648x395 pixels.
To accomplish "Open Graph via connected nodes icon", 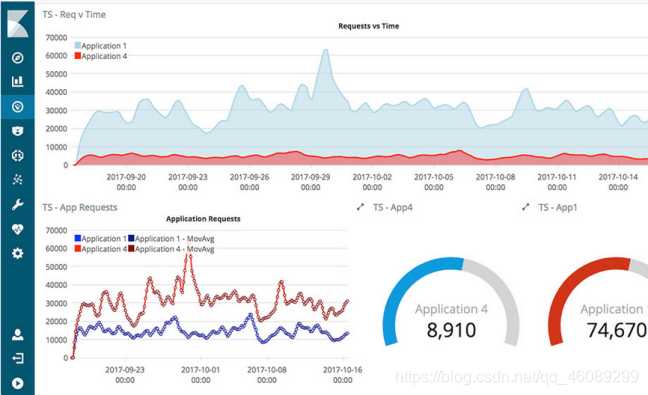I will (x=17, y=180).
